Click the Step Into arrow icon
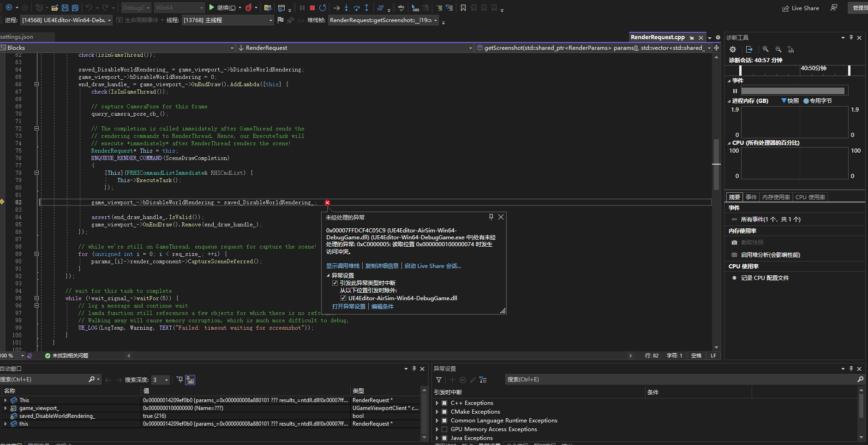 [346, 8]
